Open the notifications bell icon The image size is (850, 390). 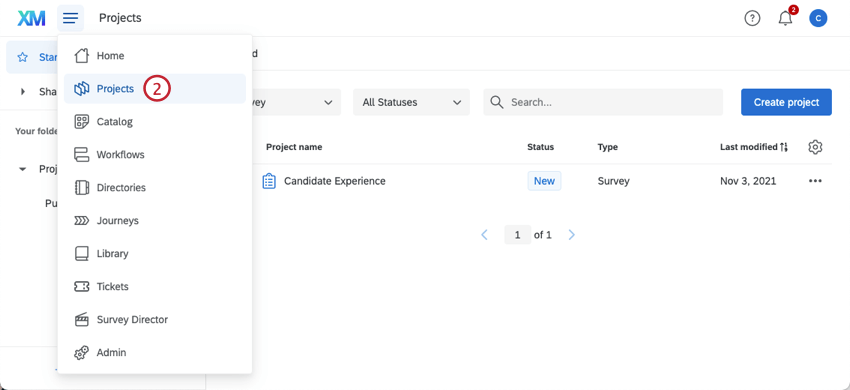pyautogui.click(x=785, y=18)
